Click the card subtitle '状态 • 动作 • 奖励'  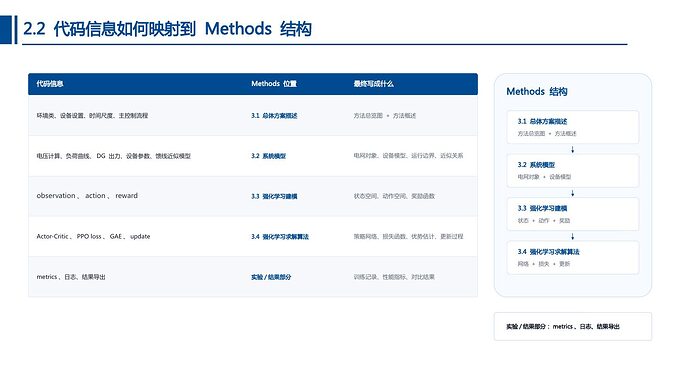pyautogui.click(x=544, y=220)
